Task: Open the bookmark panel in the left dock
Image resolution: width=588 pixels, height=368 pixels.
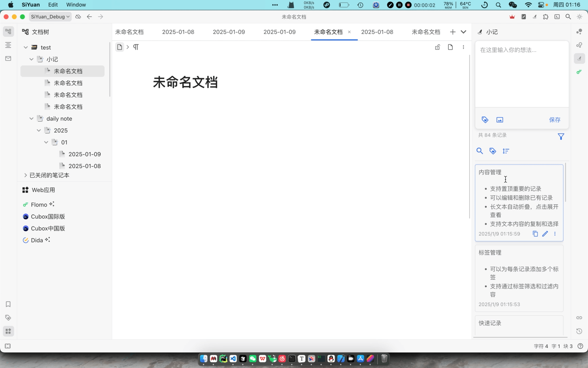Action: (8, 304)
